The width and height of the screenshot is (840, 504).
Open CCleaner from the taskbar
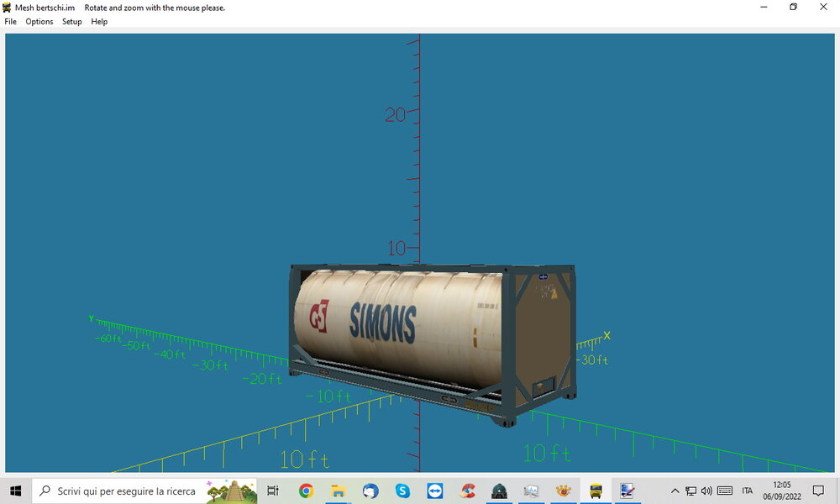coord(467,491)
